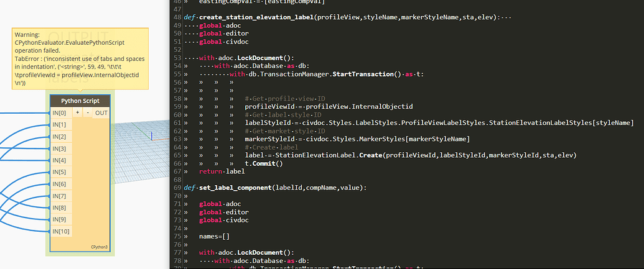Viewport: 644px width, 269px height.
Task: Click 'return label' on line 67
Action: (x=222, y=171)
